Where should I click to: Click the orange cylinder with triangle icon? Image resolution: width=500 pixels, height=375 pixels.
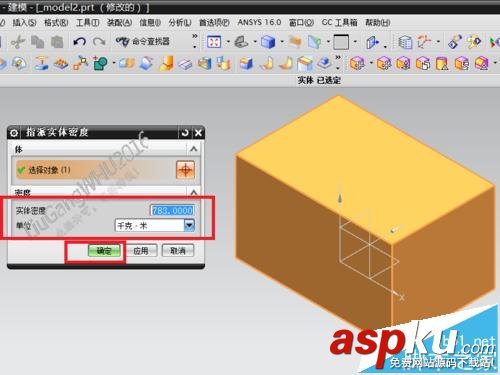442,63
